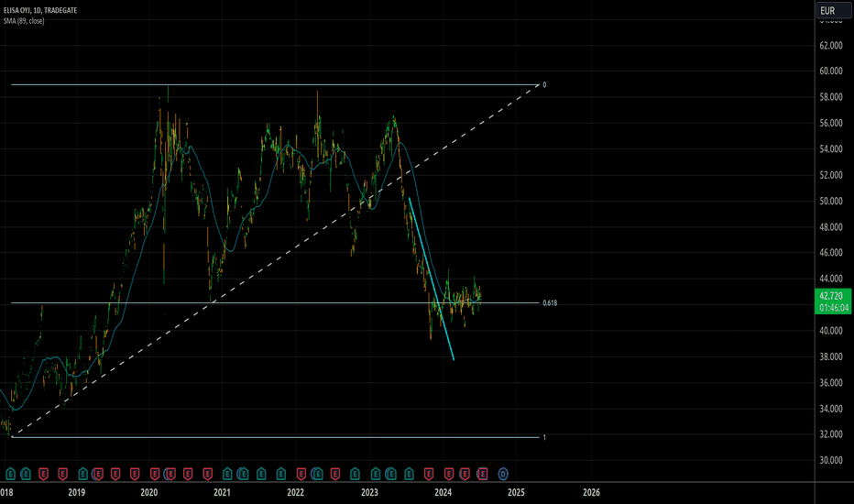Click the 30.000 price axis label

pos(831,460)
